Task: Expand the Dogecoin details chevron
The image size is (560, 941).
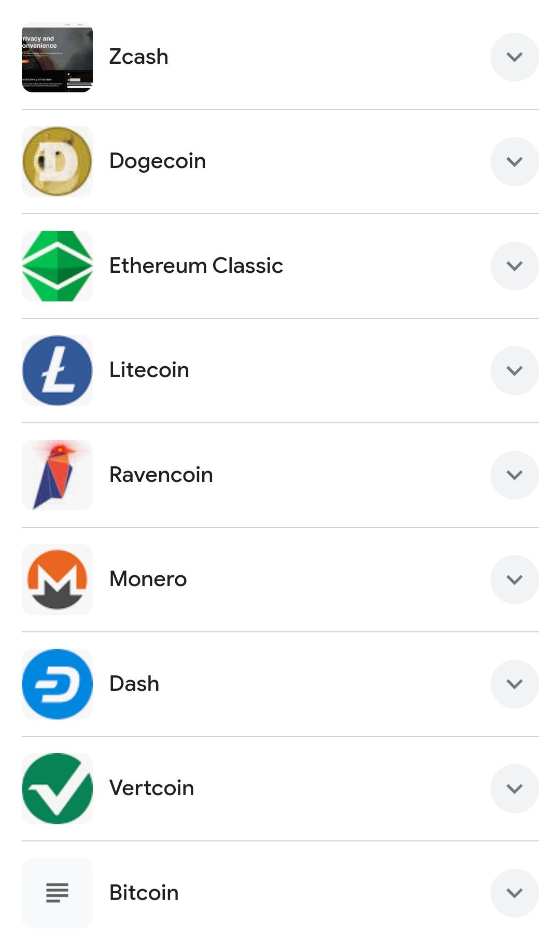Action: [x=514, y=161]
